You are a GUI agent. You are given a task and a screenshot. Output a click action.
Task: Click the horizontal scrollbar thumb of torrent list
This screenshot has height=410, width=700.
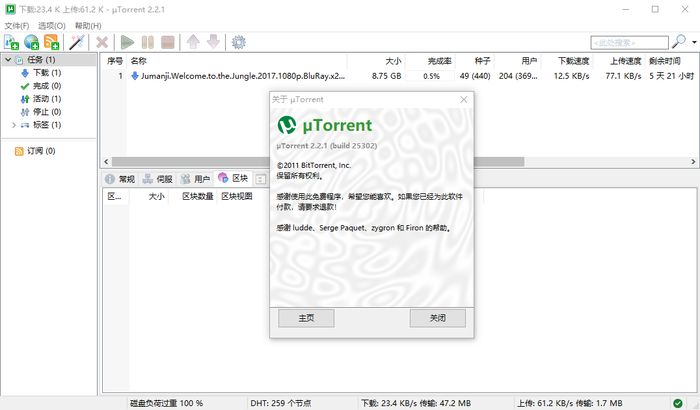tap(318, 162)
